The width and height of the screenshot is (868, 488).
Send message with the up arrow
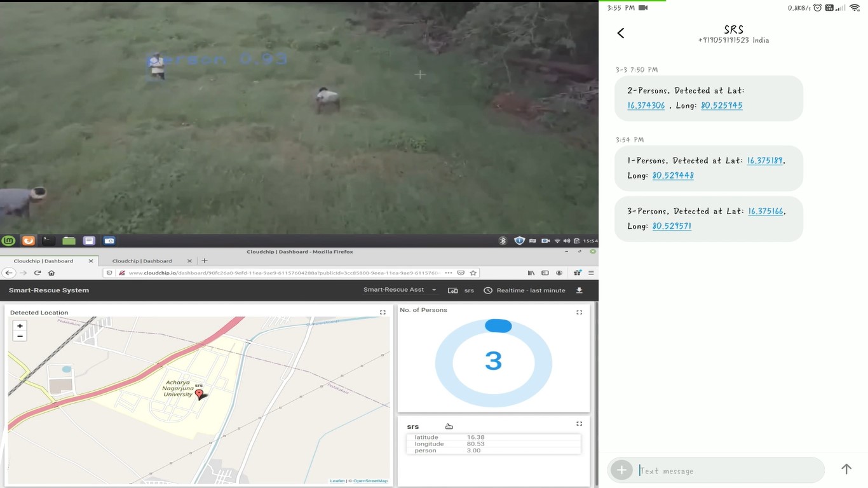point(846,469)
